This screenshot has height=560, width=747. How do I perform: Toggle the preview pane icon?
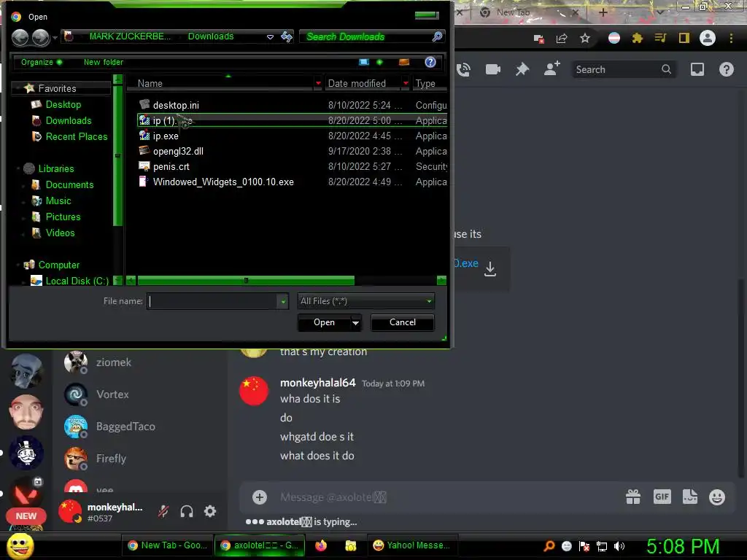pos(404,62)
